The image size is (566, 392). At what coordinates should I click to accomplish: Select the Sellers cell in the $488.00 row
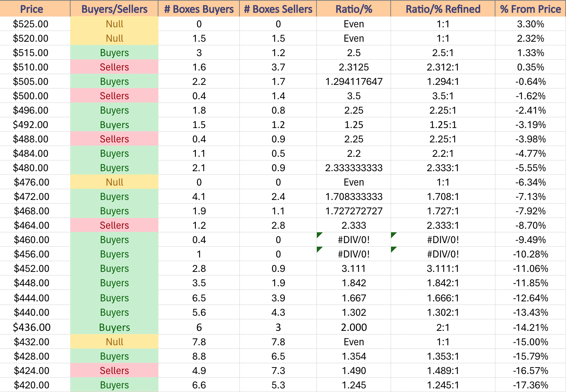[114, 139]
